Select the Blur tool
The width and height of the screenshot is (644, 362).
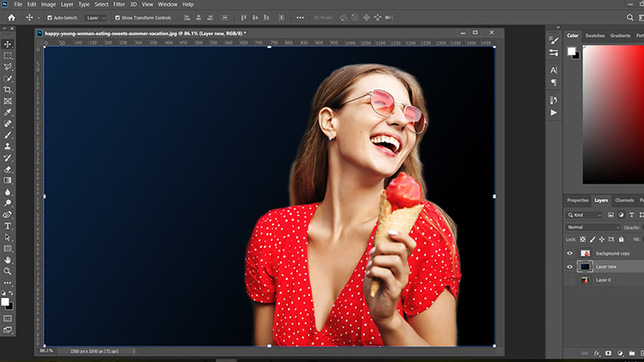[8, 192]
